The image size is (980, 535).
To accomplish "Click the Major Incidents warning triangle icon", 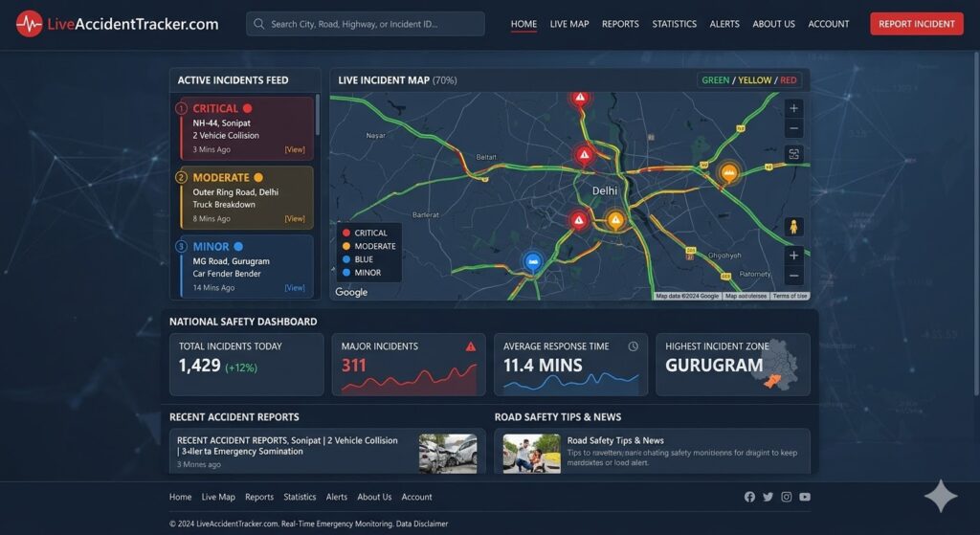I will tap(471, 346).
